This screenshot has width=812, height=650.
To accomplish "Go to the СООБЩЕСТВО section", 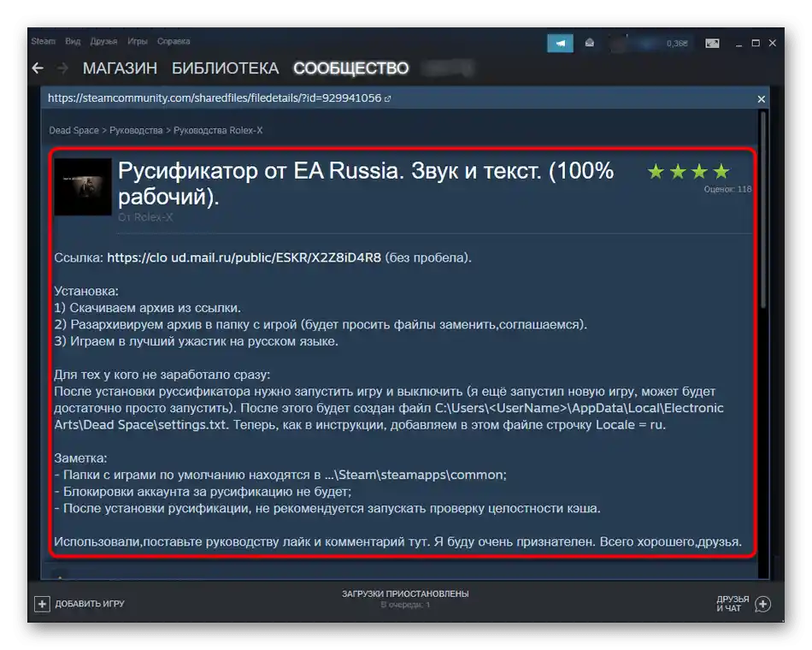I will [x=351, y=68].
